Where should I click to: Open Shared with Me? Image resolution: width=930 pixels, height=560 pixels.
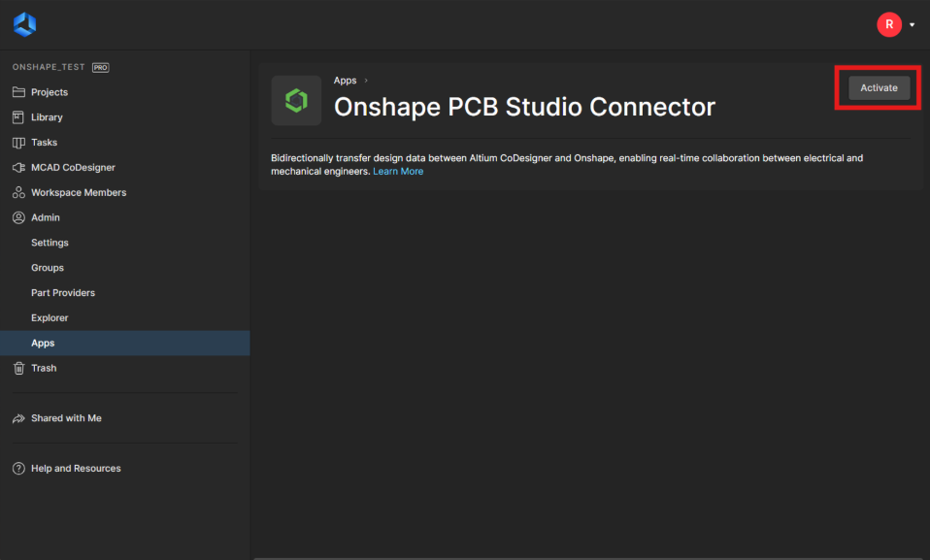click(x=66, y=418)
